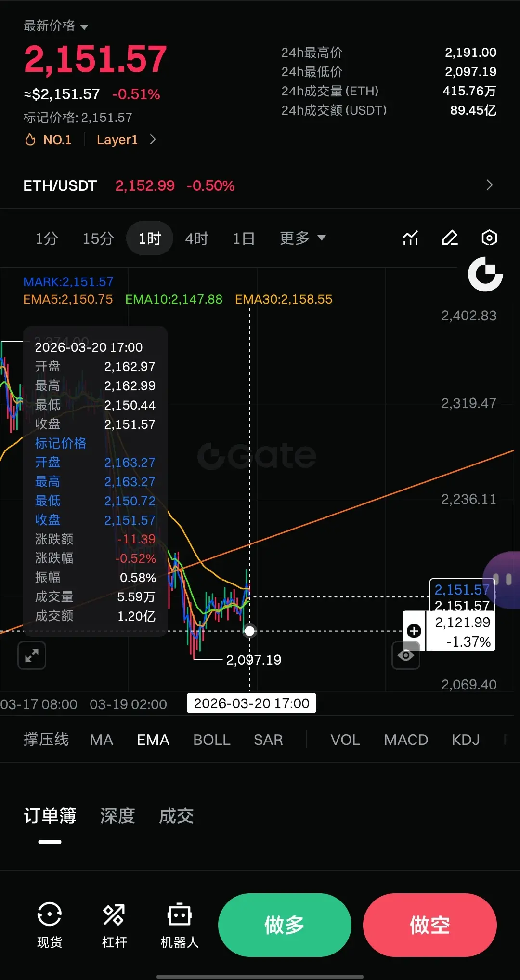The width and height of the screenshot is (520, 980).
Task: Open the chevron next to Layer1
Action: tap(153, 139)
